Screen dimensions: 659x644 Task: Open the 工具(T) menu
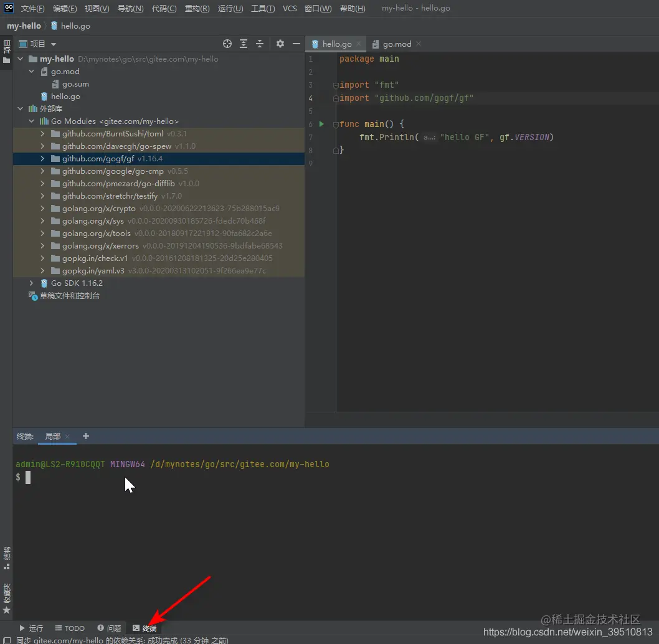[x=263, y=8]
